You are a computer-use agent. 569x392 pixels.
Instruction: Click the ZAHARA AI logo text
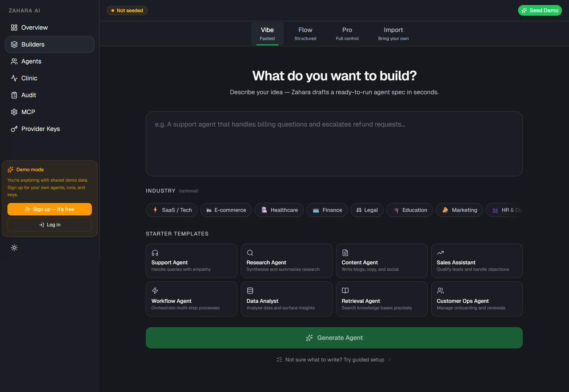[x=24, y=11]
